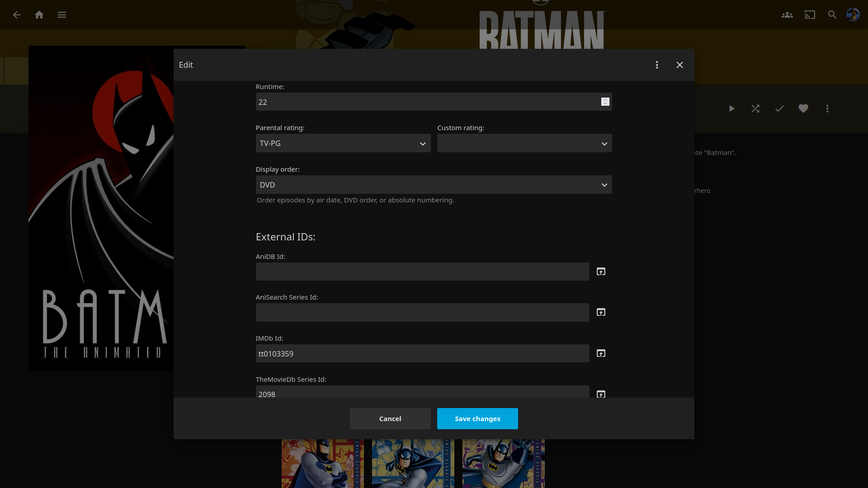
Task: Open the user profile avatar menu
Action: click(x=853, y=15)
